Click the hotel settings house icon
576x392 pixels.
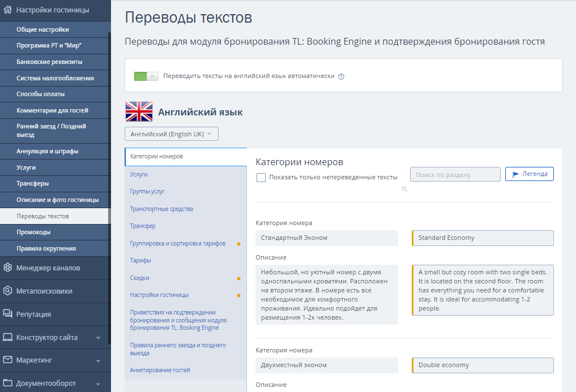(7, 10)
